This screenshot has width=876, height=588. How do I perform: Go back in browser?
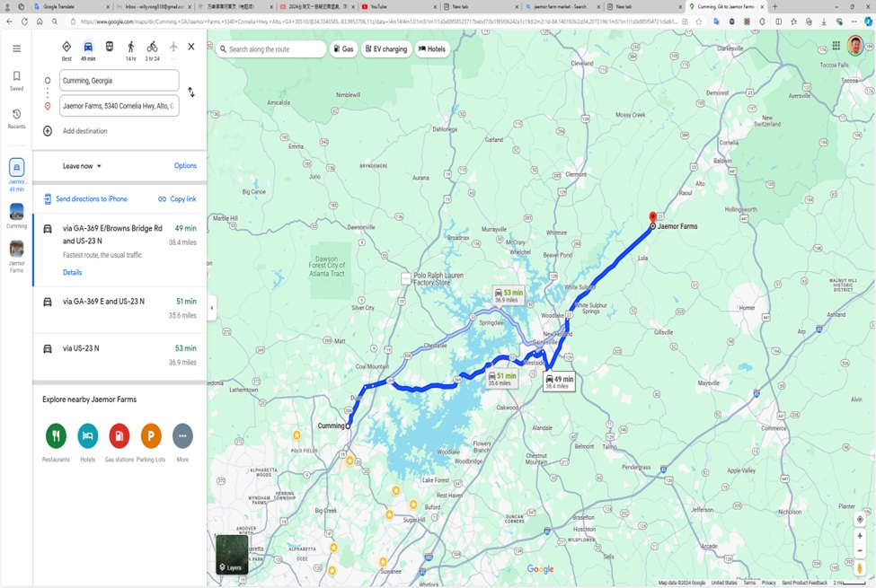click(9, 22)
